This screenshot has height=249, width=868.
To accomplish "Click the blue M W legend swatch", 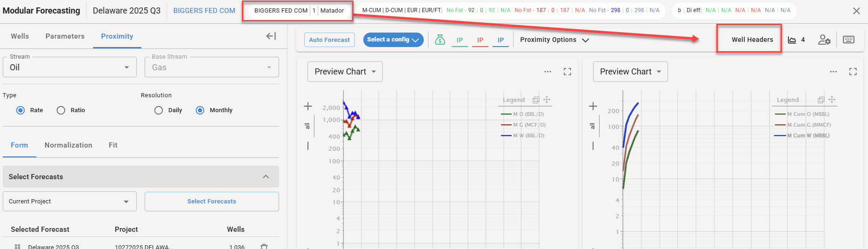I will pos(506,136).
